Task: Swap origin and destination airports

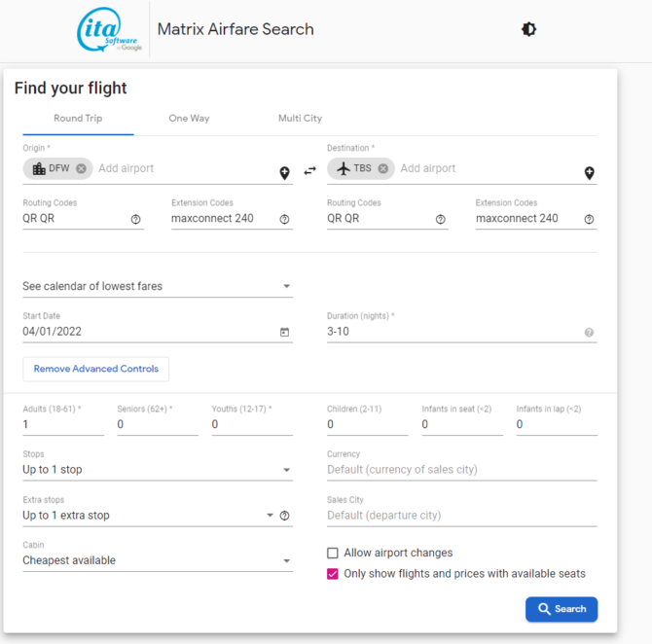Action: 309,170
